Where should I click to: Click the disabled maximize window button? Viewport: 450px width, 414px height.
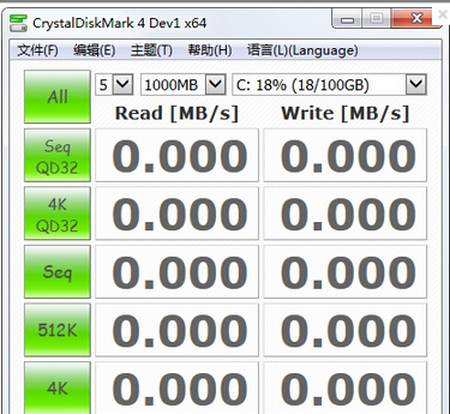[376, 18]
